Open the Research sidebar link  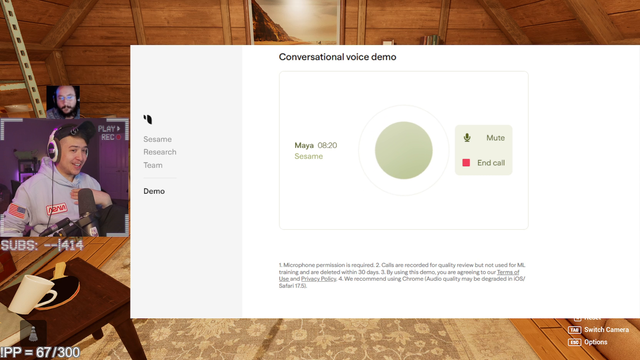(160, 152)
